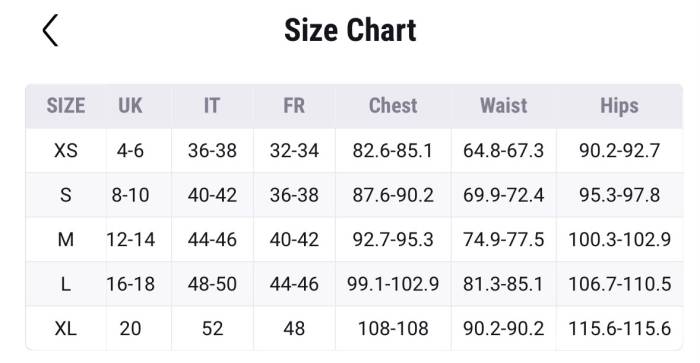This screenshot has width=700, height=363.
Task: Select the Chest column header
Action: pos(393,106)
